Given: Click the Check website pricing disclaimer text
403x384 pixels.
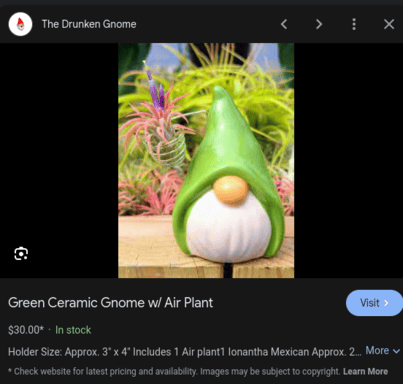Looking at the screenshot, I should tap(175, 371).
